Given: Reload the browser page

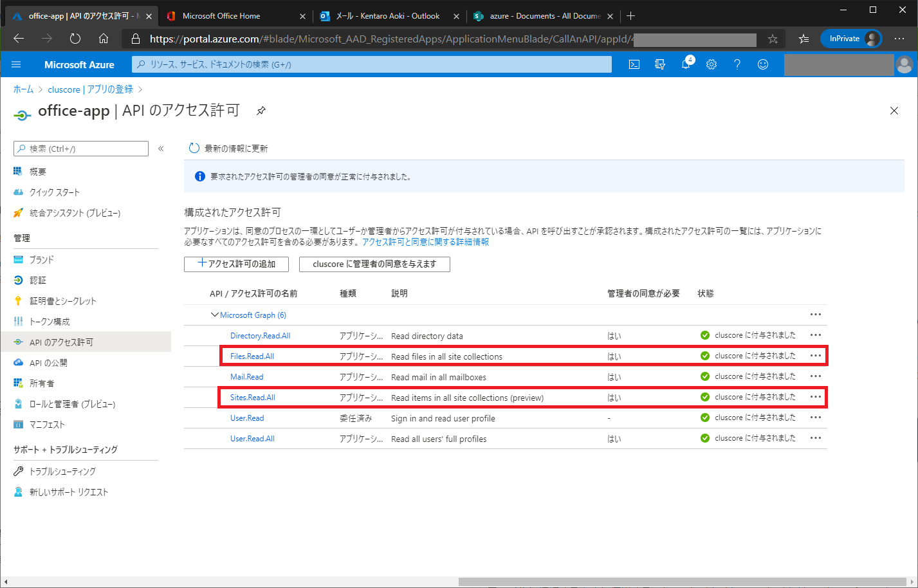Looking at the screenshot, I should point(75,39).
